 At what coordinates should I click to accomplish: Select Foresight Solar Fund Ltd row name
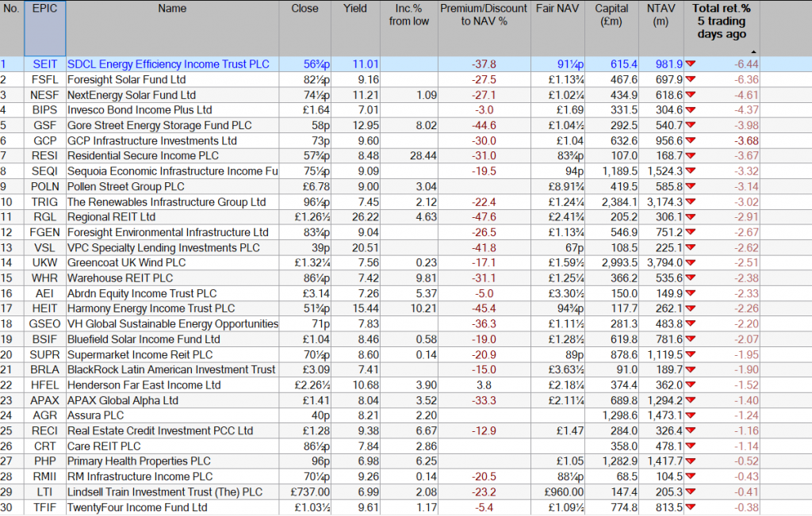[x=126, y=80]
